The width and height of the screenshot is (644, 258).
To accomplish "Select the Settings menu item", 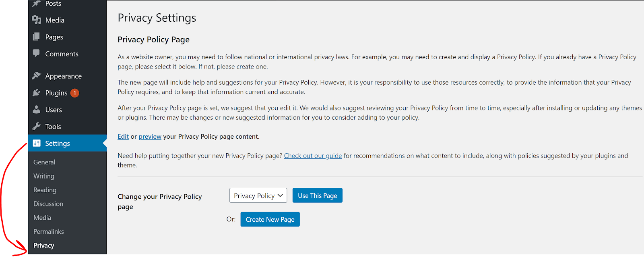I will [x=67, y=143].
